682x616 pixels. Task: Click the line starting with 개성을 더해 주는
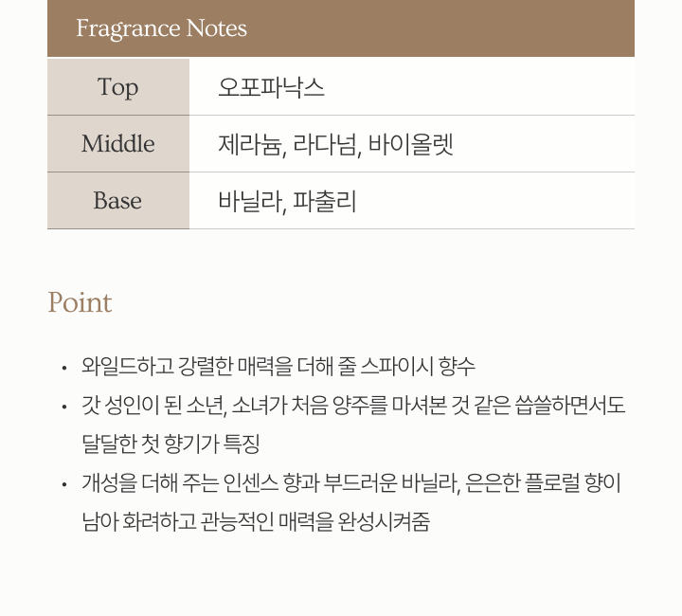tap(351, 483)
